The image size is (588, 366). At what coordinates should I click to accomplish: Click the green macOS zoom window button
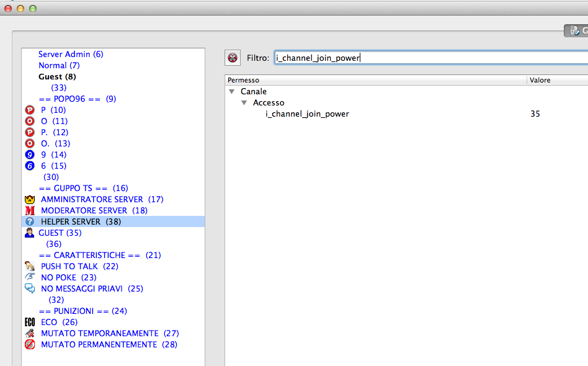point(33,9)
